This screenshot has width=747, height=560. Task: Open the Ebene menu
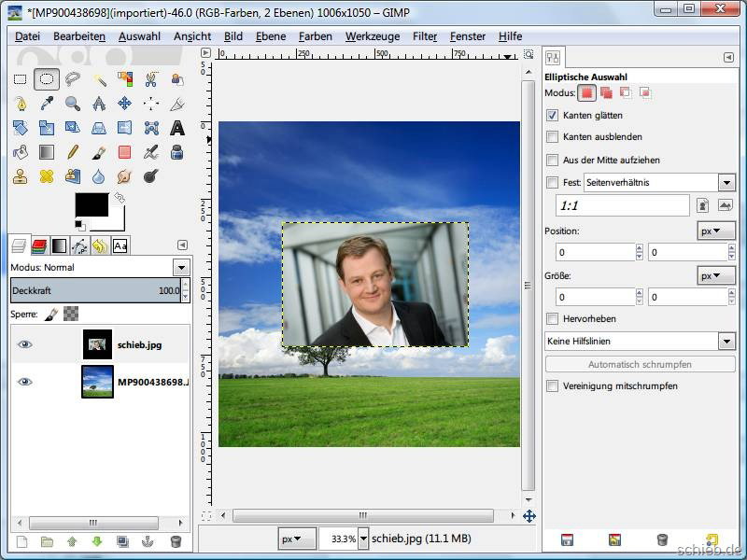click(x=270, y=36)
